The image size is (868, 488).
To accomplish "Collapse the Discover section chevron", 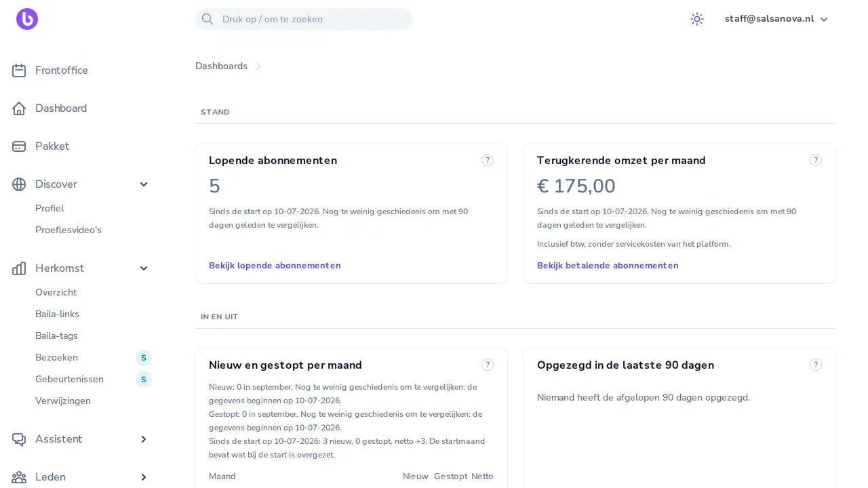I will pos(144,184).
